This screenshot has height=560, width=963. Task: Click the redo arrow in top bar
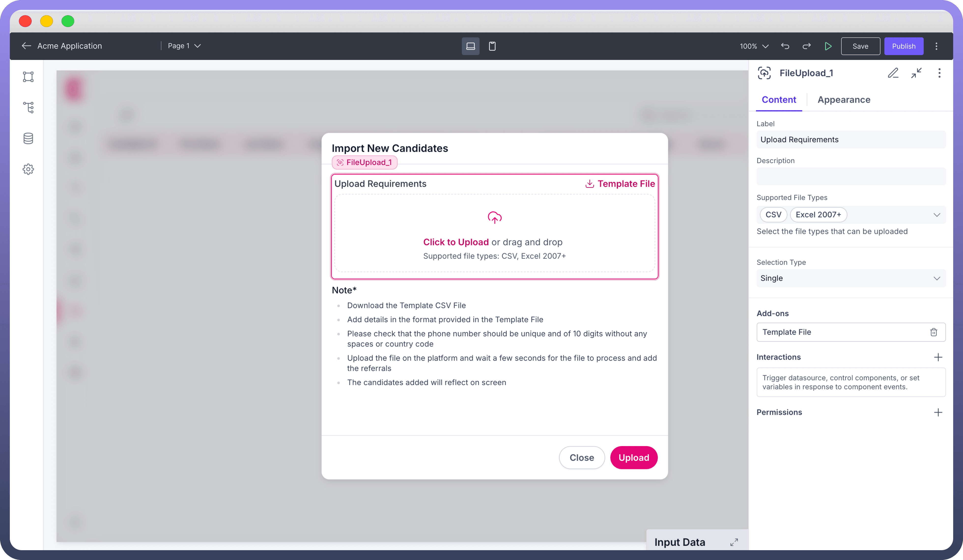806,46
